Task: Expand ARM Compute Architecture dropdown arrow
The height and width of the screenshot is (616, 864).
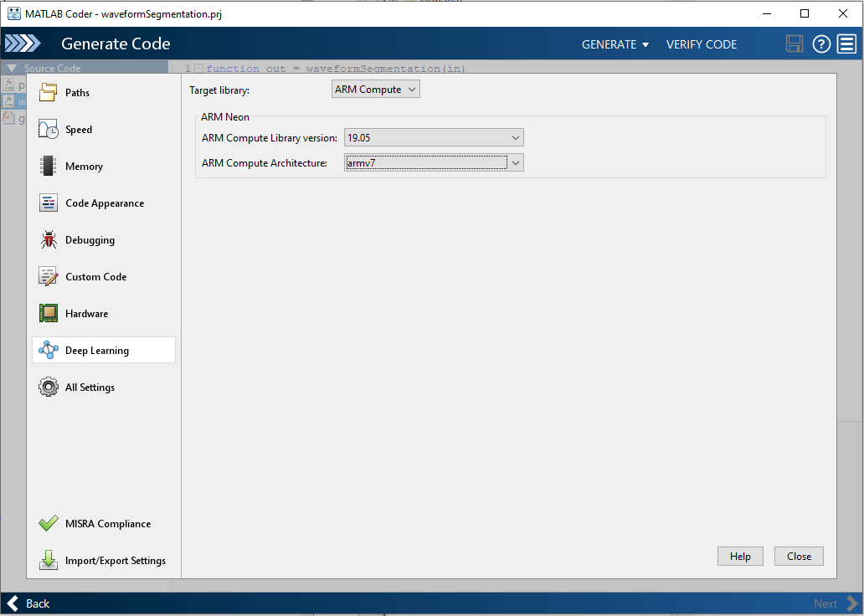Action: tap(516, 163)
